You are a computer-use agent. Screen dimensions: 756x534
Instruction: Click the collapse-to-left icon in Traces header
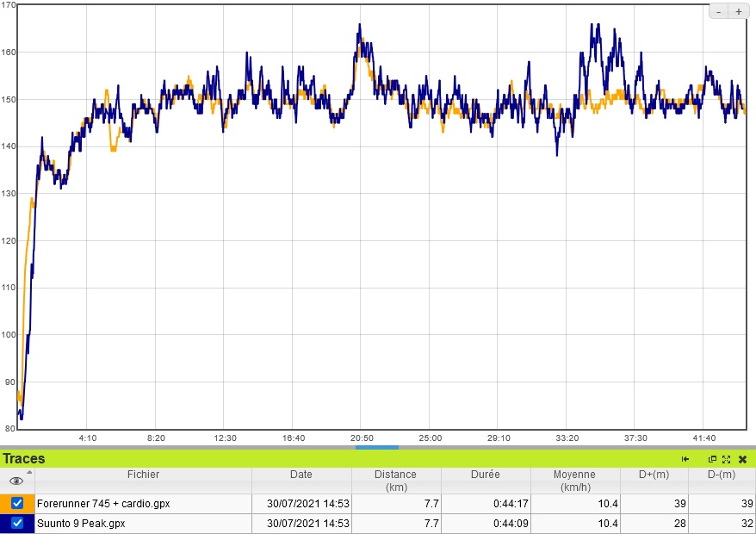685,459
